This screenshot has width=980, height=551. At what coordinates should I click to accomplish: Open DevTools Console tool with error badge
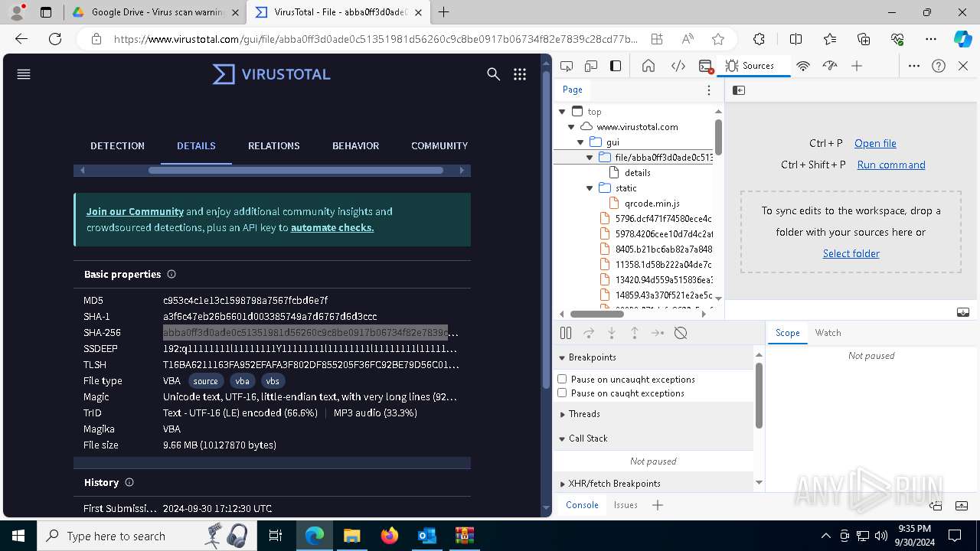[707, 67]
